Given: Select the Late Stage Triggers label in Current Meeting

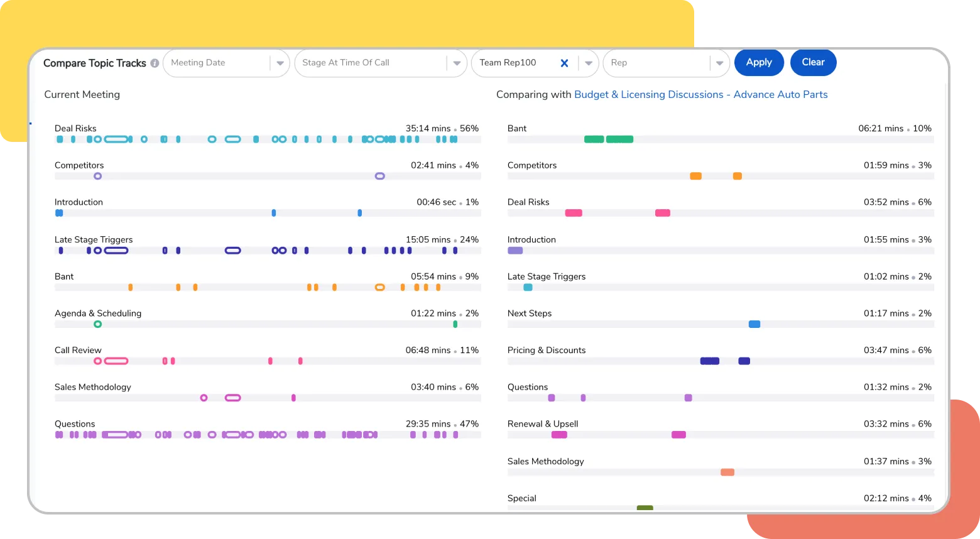Looking at the screenshot, I should point(94,239).
